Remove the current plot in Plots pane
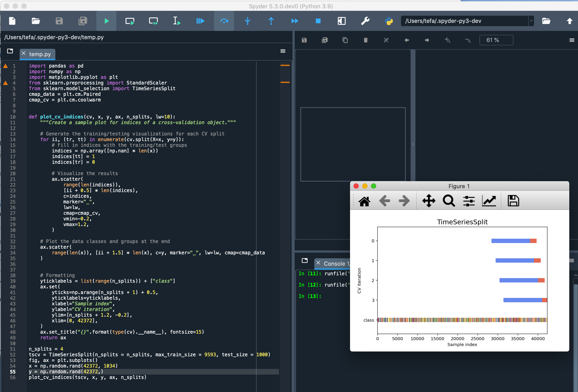578x392 pixels. pyautogui.click(x=365, y=40)
